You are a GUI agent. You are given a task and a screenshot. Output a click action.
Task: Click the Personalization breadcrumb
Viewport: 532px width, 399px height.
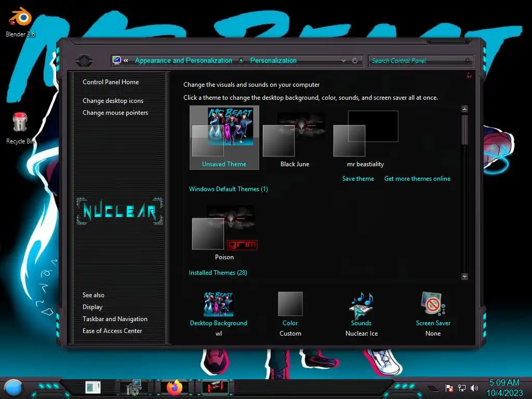tap(273, 60)
